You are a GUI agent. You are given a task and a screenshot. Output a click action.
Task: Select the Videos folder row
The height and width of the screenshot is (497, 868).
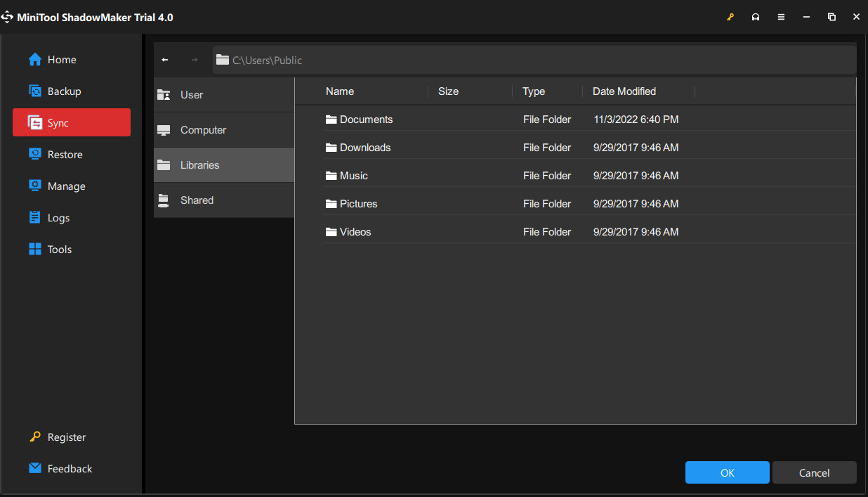(589, 232)
